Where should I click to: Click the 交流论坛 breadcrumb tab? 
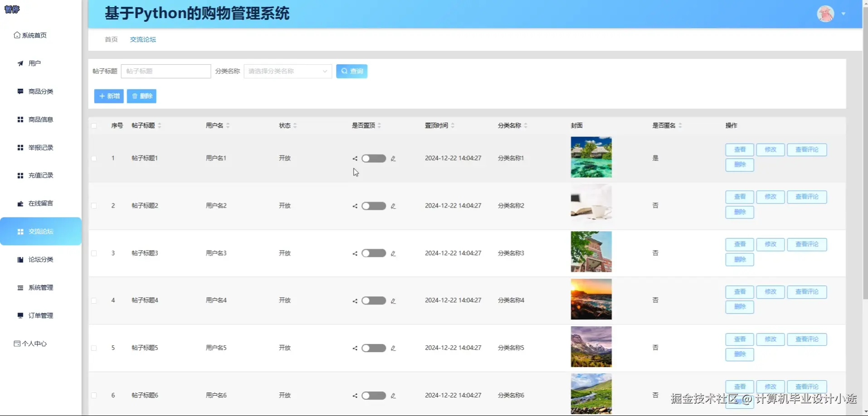click(x=143, y=40)
